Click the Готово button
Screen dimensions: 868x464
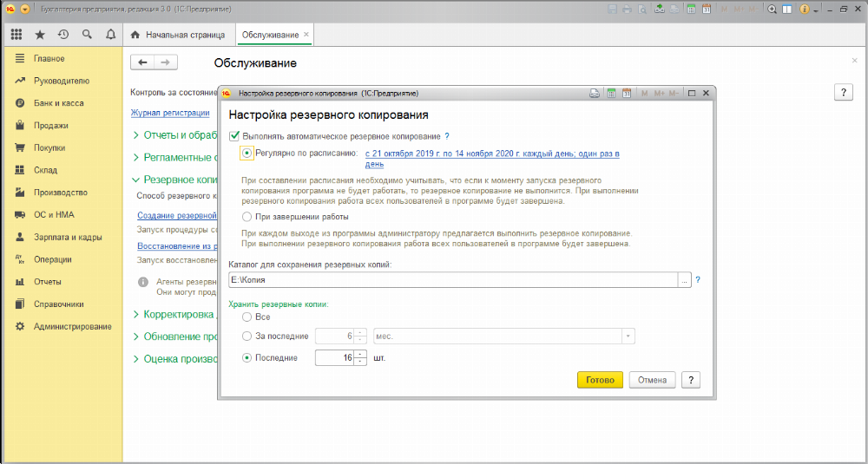coord(600,381)
